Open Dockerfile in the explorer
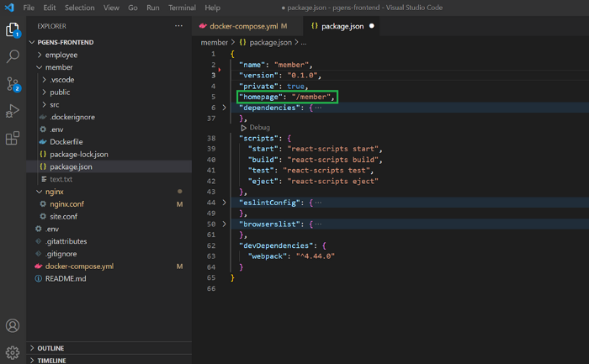Image resolution: width=589 pixels, height=364 pixels. [x=66, y=142]
